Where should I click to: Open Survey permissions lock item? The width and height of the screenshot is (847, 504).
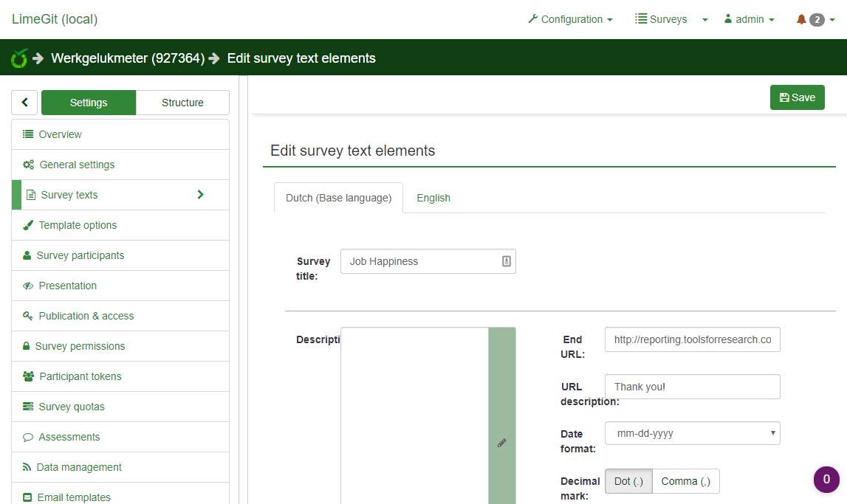coord(80,346)
